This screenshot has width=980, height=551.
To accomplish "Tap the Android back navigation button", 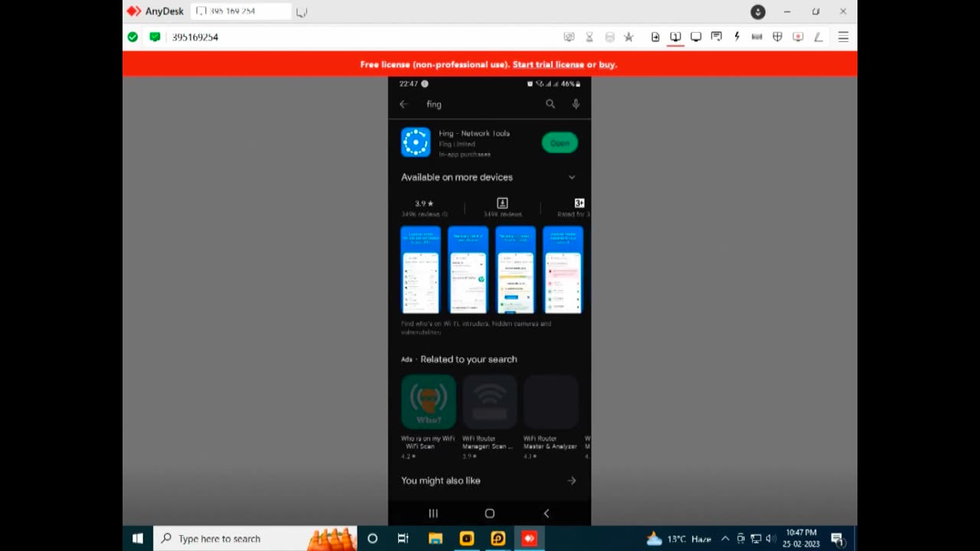I will pos(546,514).
